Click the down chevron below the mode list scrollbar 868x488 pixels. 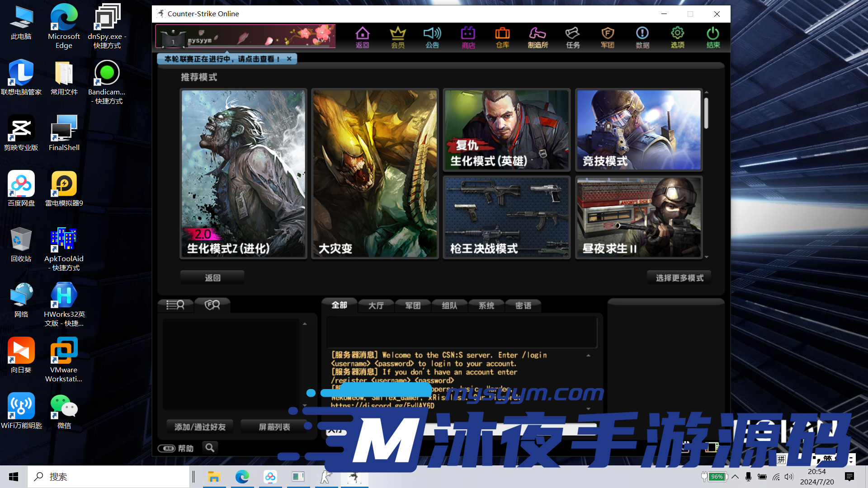coord(707,257)
